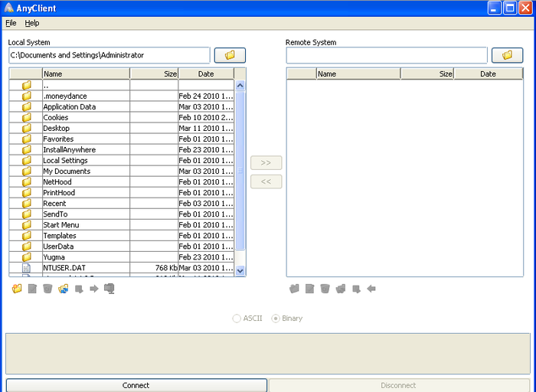Click the remote list Name column header
The width and height of the screenshot is (536, 392).
click(x=358, y=73)
